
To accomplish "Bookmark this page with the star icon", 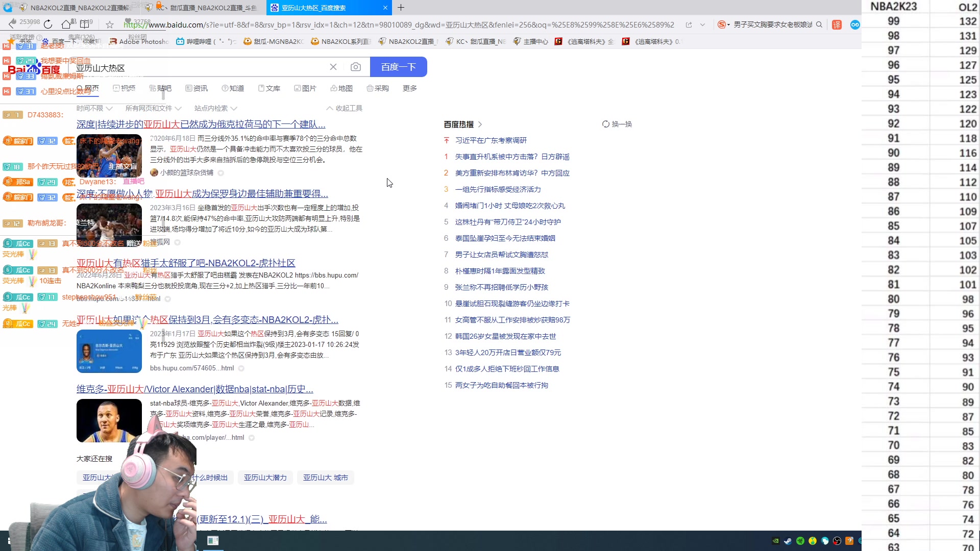I will coord(110,24).
